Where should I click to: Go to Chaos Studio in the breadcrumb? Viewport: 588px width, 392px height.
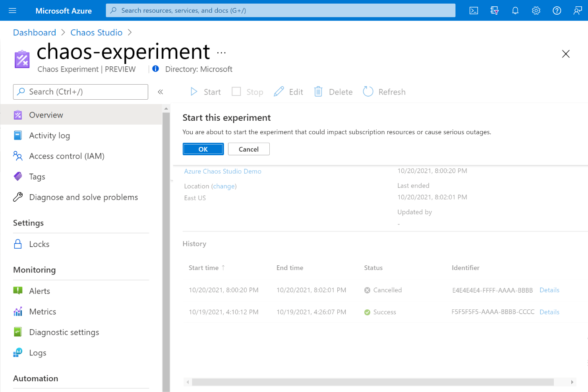tap(97, 33)
